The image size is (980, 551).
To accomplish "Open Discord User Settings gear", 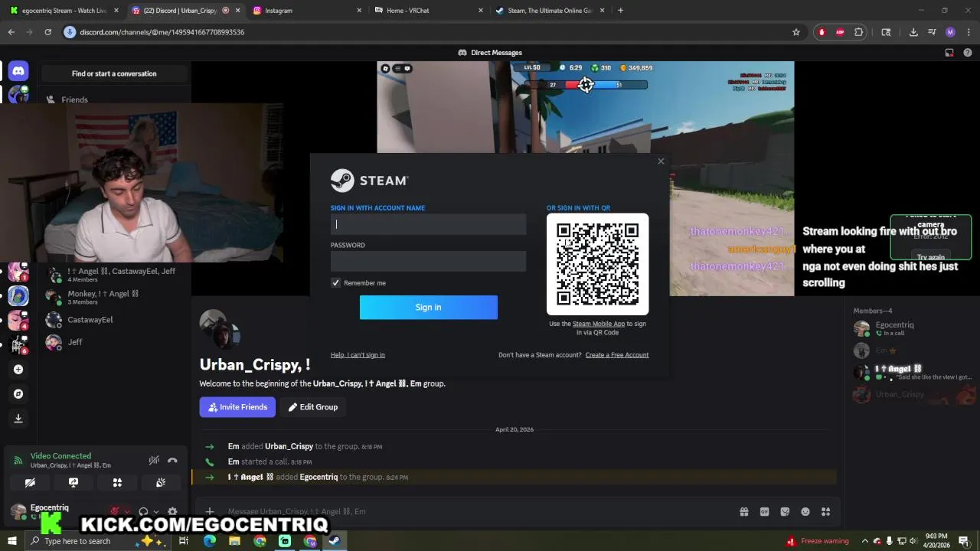I will [172, 512].
